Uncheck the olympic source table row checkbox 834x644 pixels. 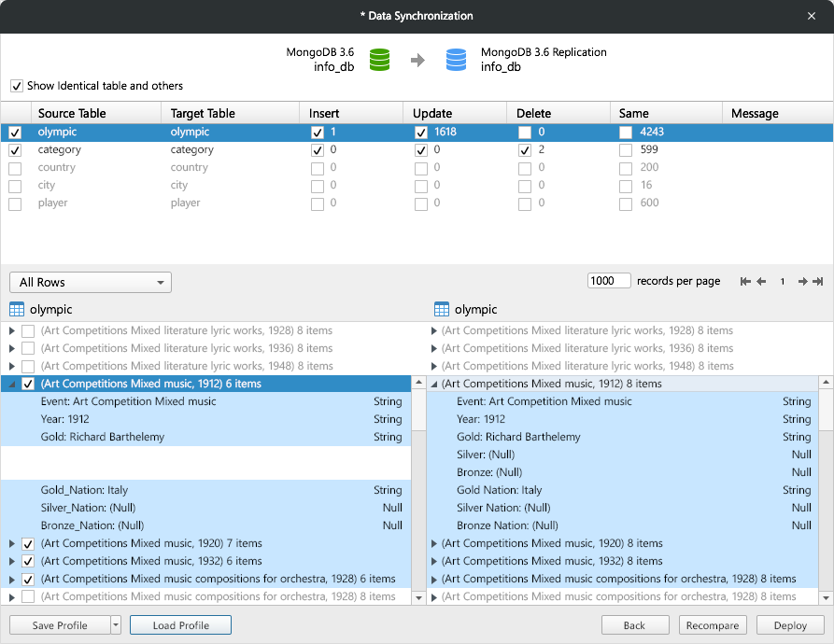[x=15, y=133]
